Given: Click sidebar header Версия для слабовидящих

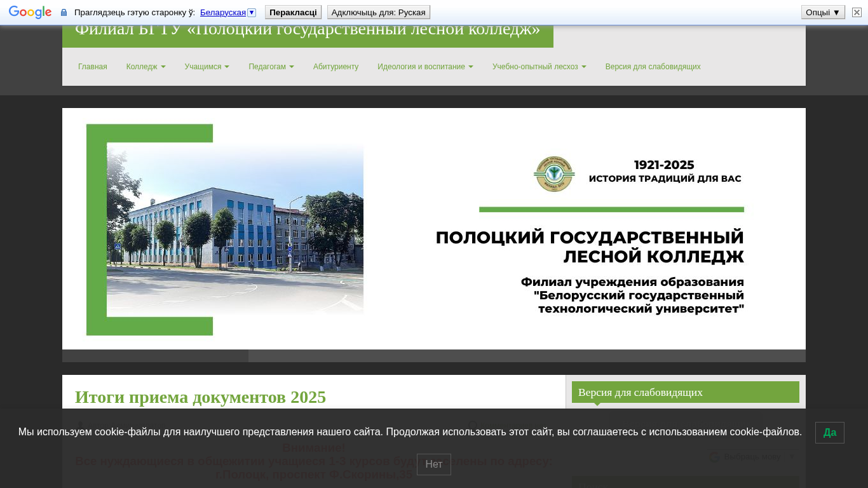Looking at the screenshot, I should click(x=686, y=392).
